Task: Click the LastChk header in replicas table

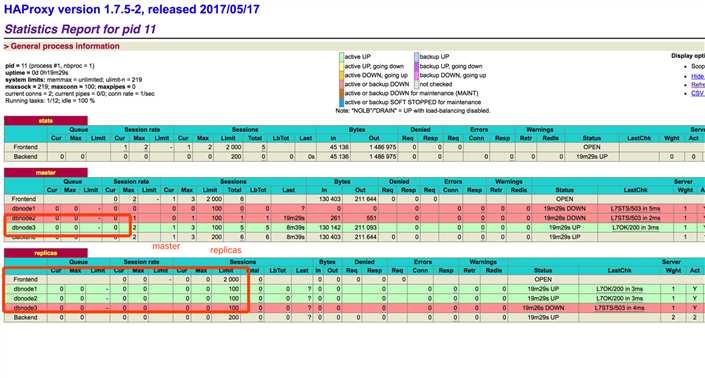Action: point(619,271)
